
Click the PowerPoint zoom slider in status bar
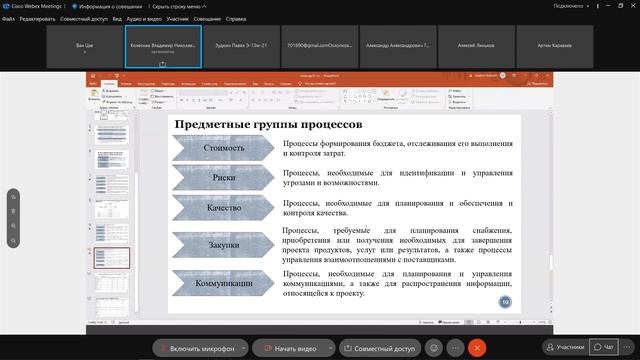tap(520, 322)
